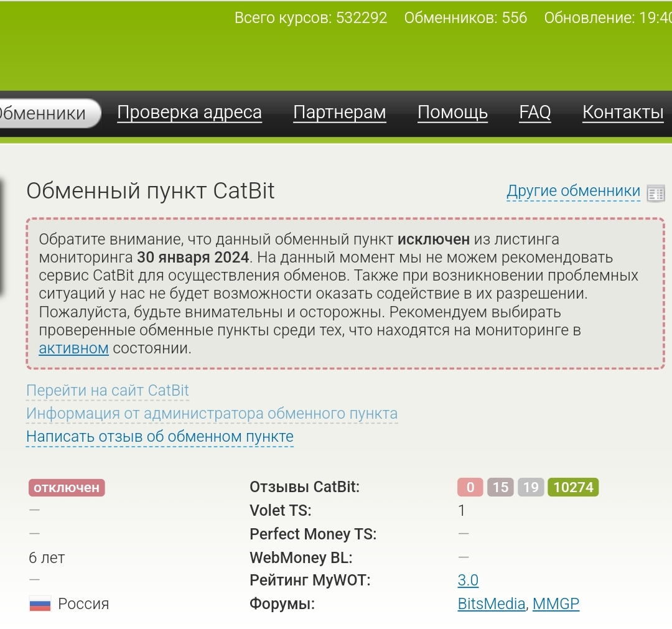Viewport: 672px width, 629px height.
Task: Click the list icon beside Другие обменники
Action: coord(656,193)
